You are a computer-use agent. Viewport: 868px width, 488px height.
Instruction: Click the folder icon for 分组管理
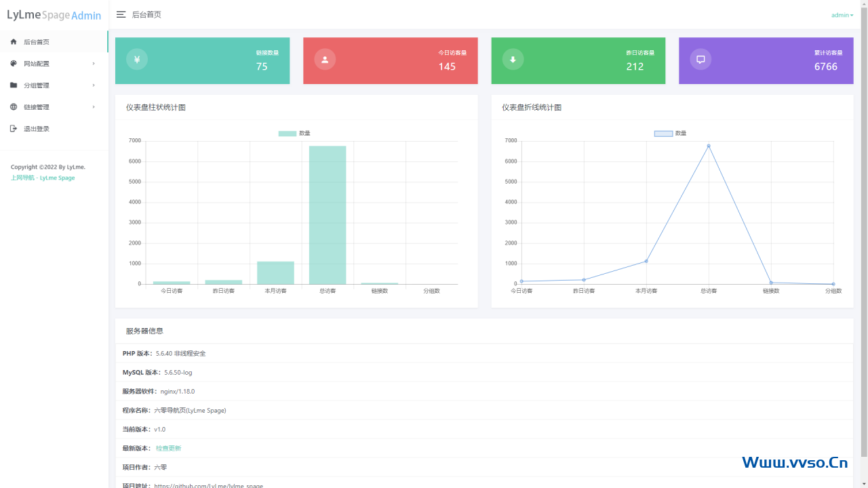click(x=14, y=85)
